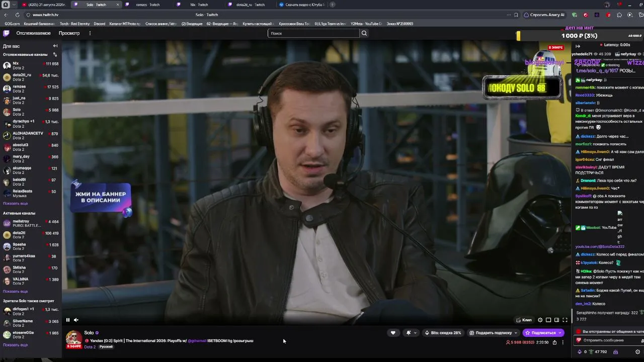Open the RelaxBeats channel in the sidebar
644x362 pixels.
(31, 193)
